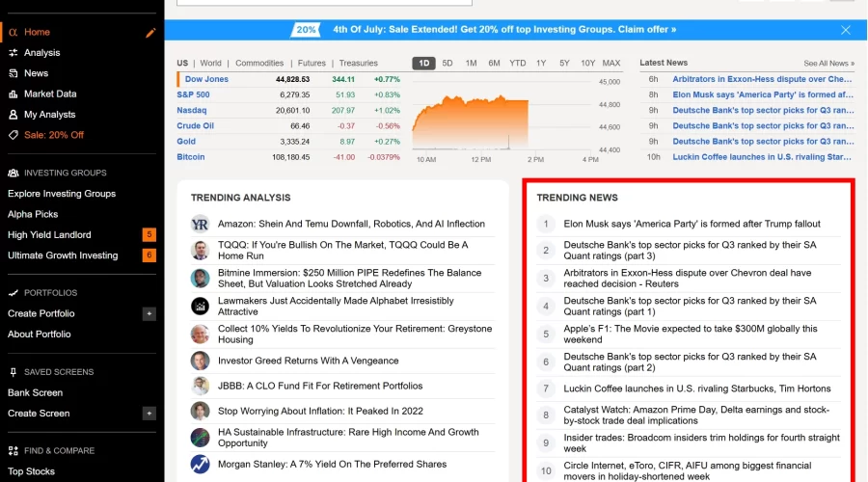Viewport: 868px width, 482px height.
Task: Open the Nasdaq quote link
Action: (192, 110)
